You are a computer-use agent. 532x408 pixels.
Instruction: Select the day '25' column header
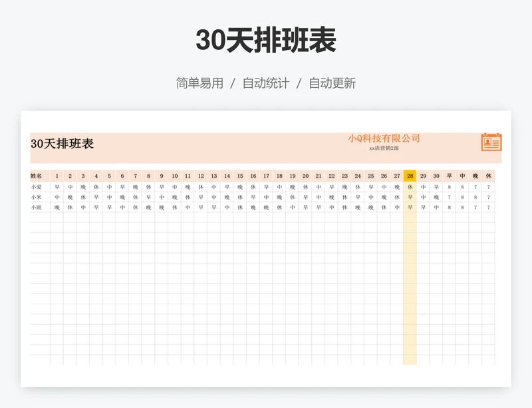coord(371,176)
